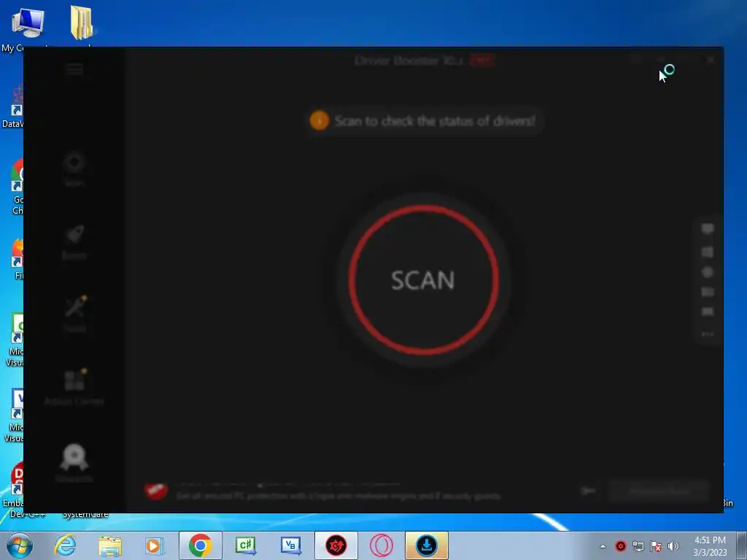Screen dimensions: 747x560
Task: Click Show Desktop strip at taskbar end
Action: coord(742,545)
